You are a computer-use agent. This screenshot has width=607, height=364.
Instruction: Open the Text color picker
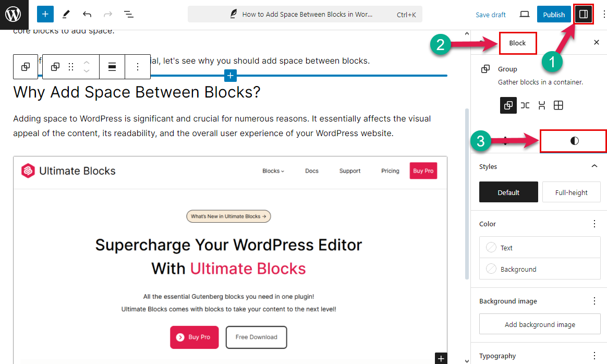[x=540, y=247]
